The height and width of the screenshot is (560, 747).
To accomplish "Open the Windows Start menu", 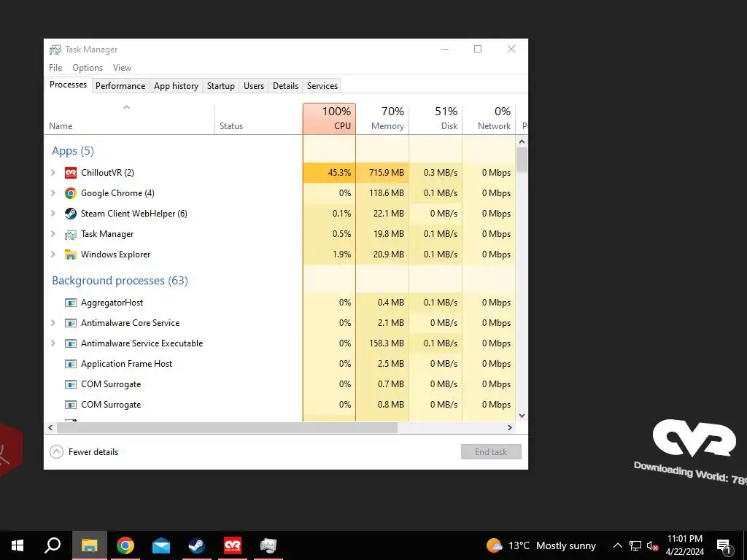I will pyautogui.click(x=18, y=545).
